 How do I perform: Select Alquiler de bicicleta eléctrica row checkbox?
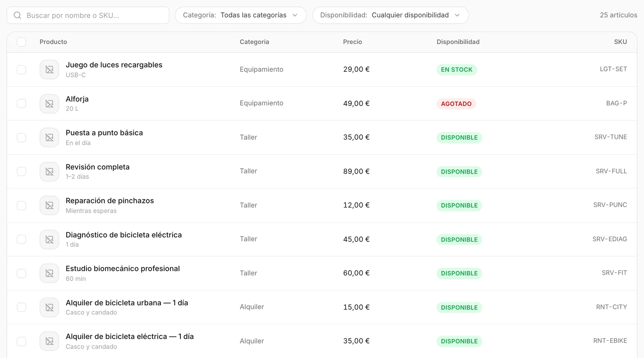pos(21,341)
